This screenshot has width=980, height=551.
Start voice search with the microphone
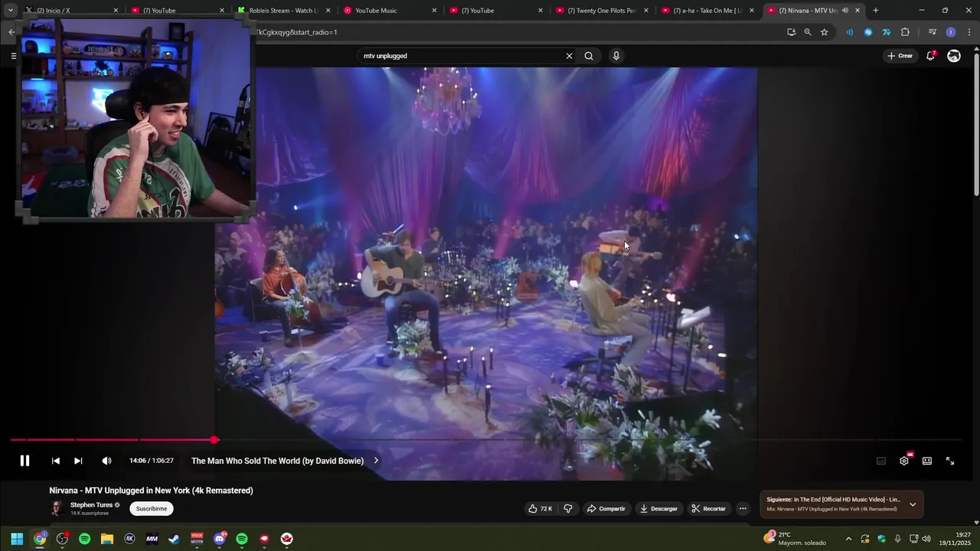[616, 56]
